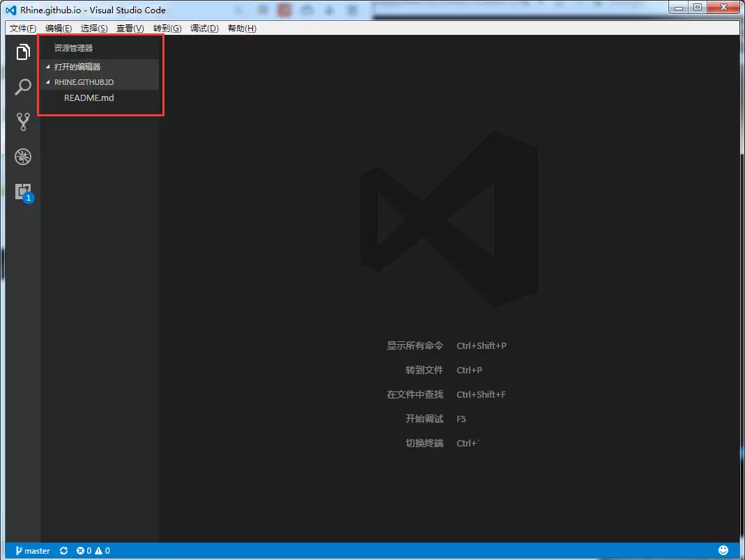745x560 pixels.
Task: Collapse the 打开的编辑器 section
Action: coord(77,67)
